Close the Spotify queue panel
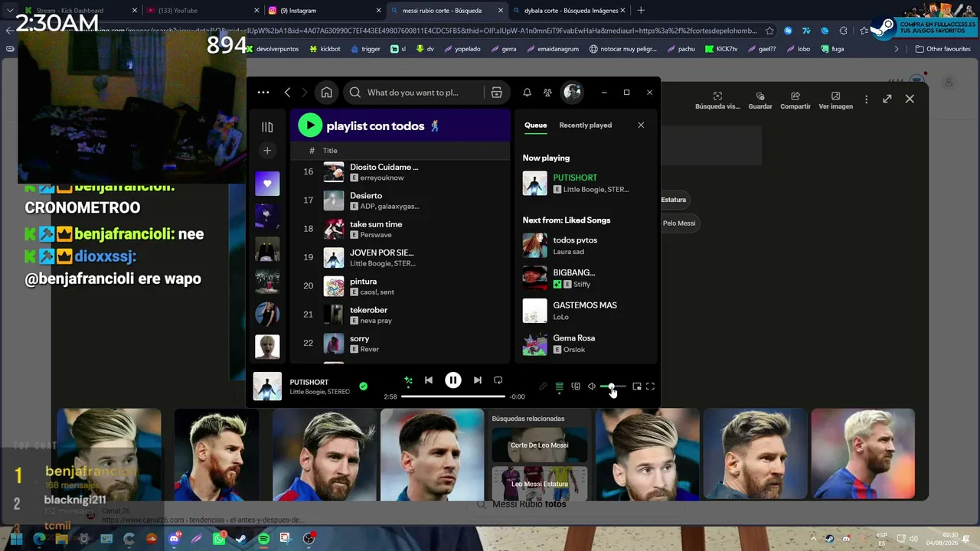The width and height of the screenshot is (980, 551). 641,126
